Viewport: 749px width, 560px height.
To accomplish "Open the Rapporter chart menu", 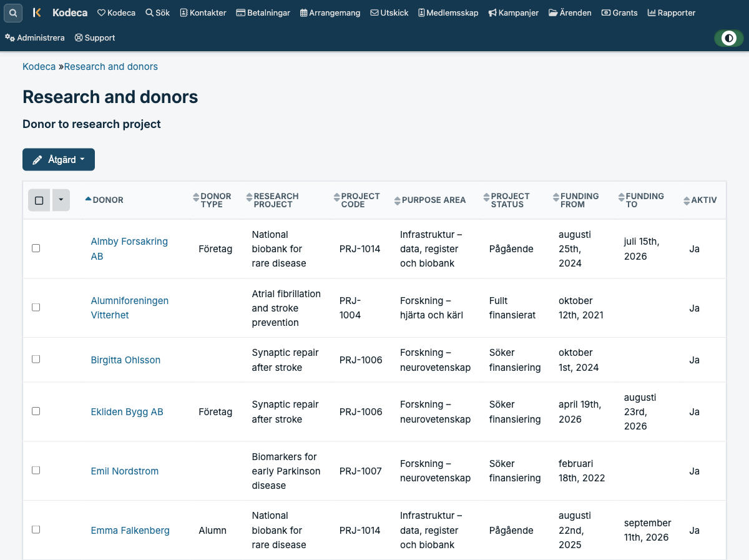I will [672, 12].
